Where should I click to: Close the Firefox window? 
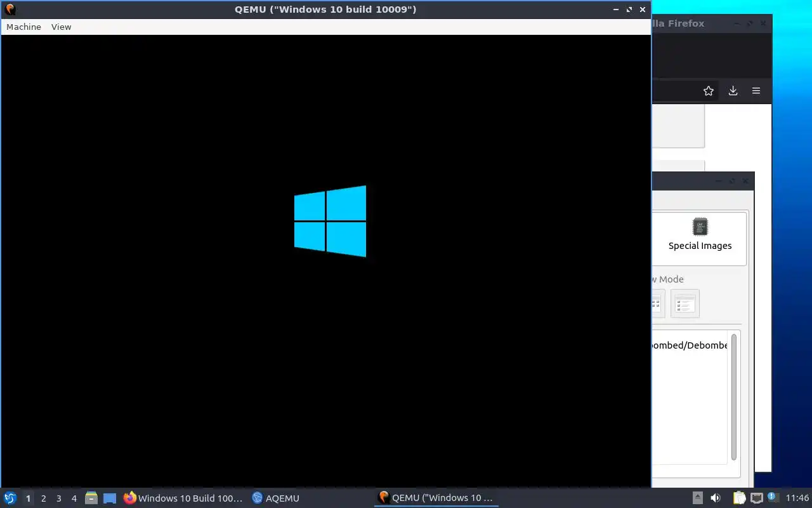coord(763,23)
